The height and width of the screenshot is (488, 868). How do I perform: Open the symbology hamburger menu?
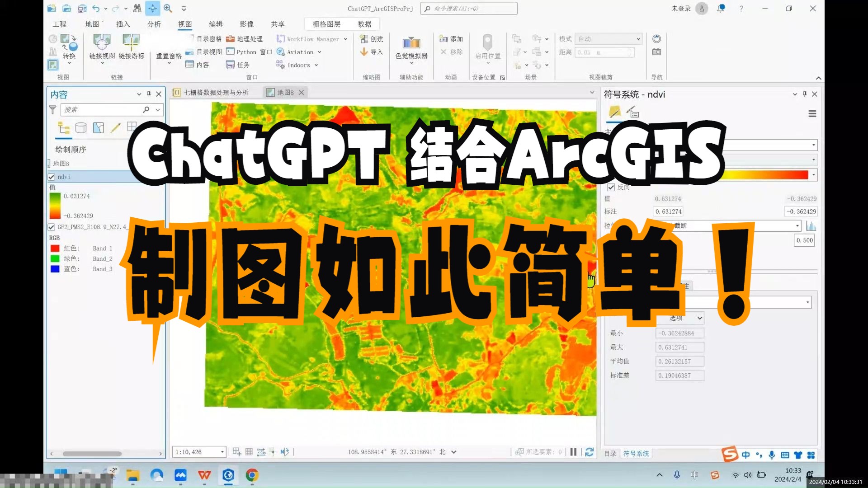(x=812, y=114)
